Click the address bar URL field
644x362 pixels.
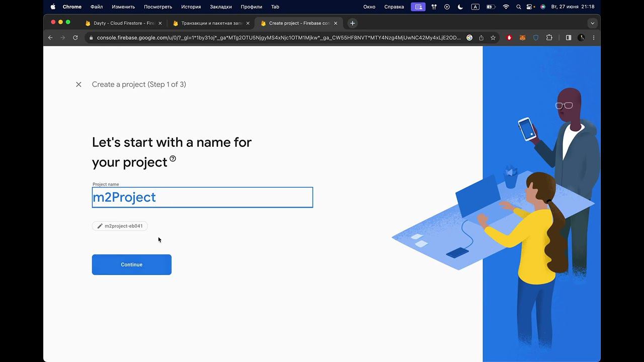coord(279,38)
